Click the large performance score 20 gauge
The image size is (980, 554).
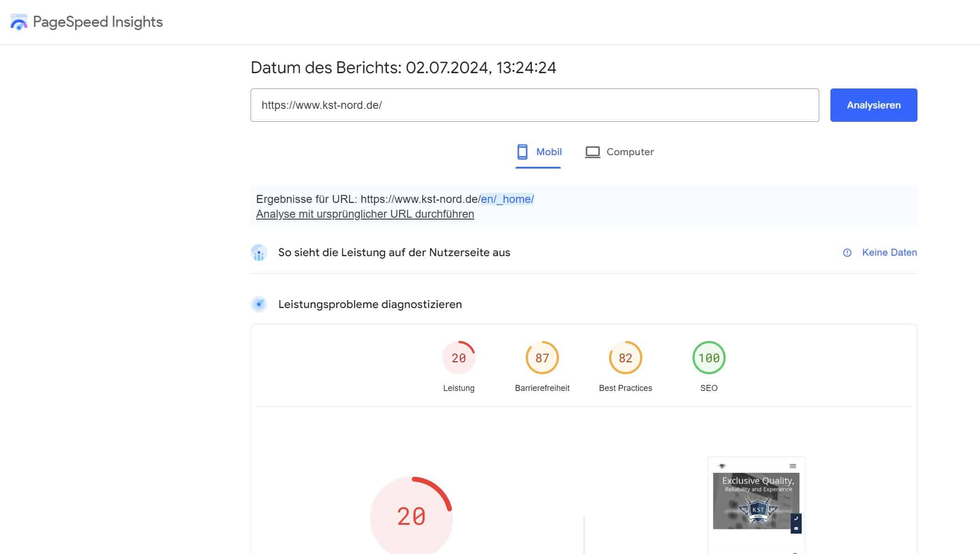[411, 516]
